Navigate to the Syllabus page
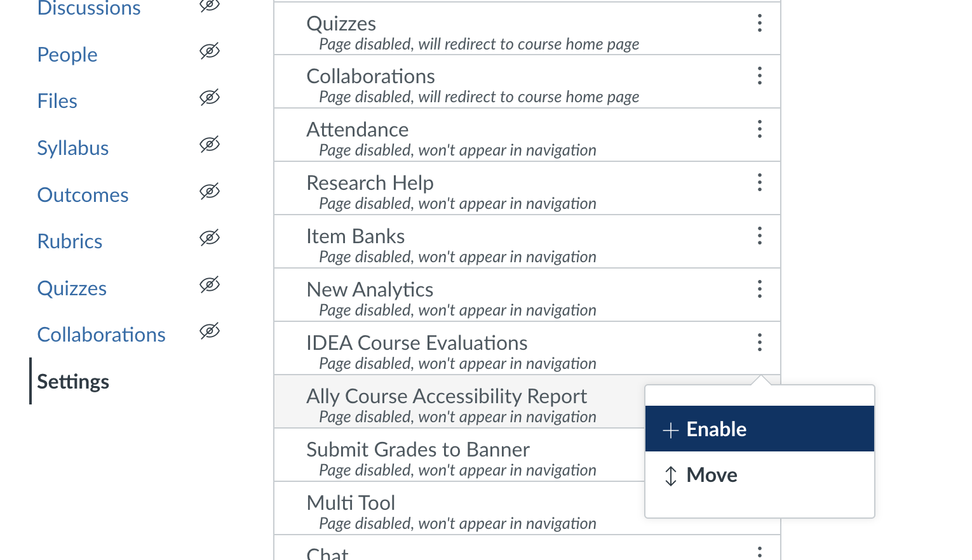The image size is (972, 560). click(72, 148)
